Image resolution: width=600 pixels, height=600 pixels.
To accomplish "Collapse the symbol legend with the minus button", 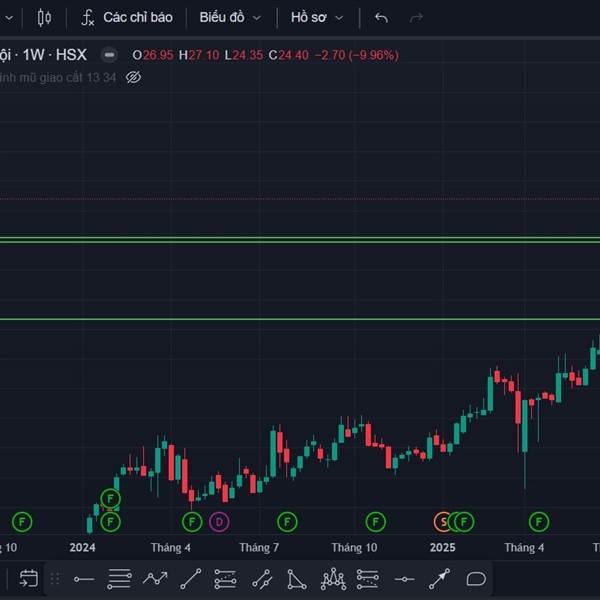I will [x=109, y=54].
